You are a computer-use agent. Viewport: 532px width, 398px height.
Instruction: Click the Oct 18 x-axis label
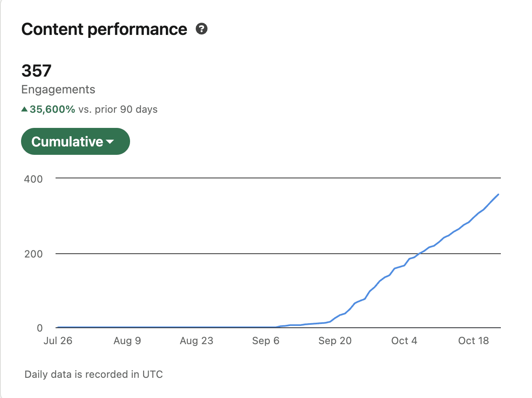click(x=473, y=341)
